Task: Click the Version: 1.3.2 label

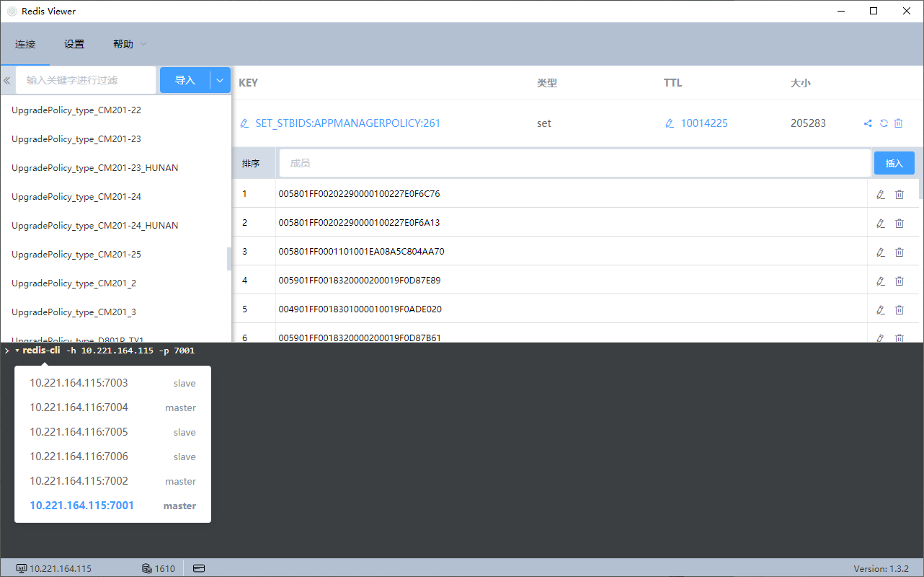Action: pyautogui.click(x=881, y=568)
